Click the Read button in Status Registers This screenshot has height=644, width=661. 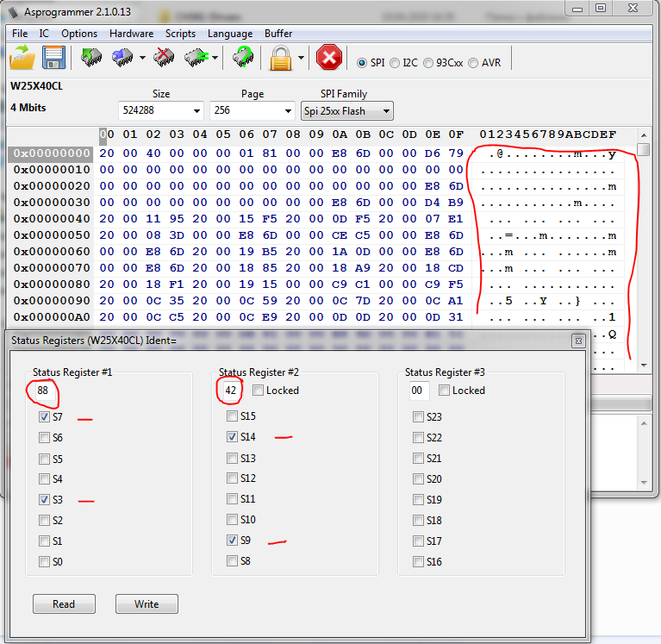click(64, 604)
